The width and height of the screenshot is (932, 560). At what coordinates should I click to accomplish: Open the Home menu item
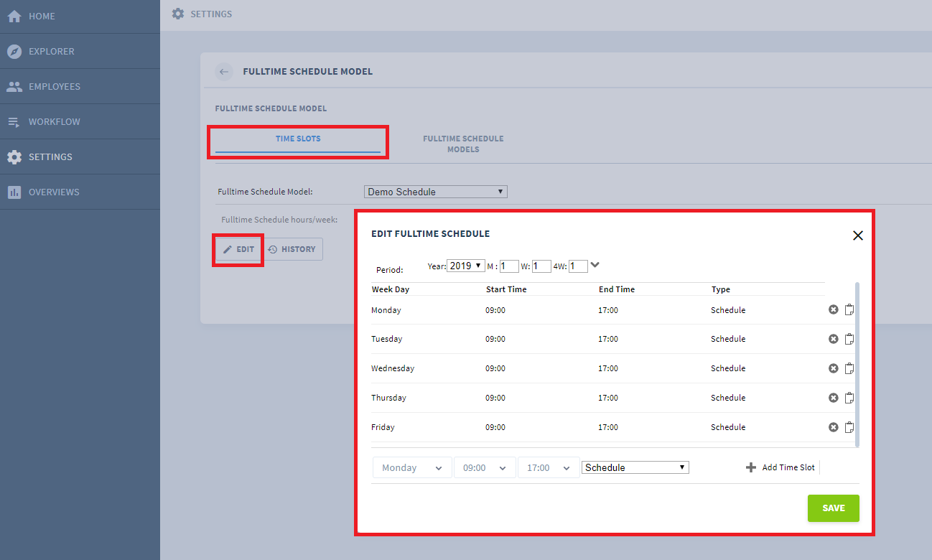(80, 16)
